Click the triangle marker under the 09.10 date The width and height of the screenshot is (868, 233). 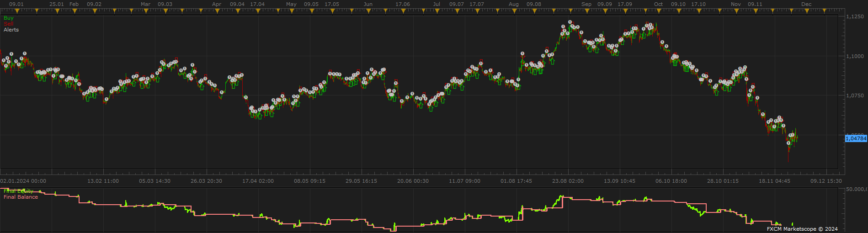(x=679, y=11)
